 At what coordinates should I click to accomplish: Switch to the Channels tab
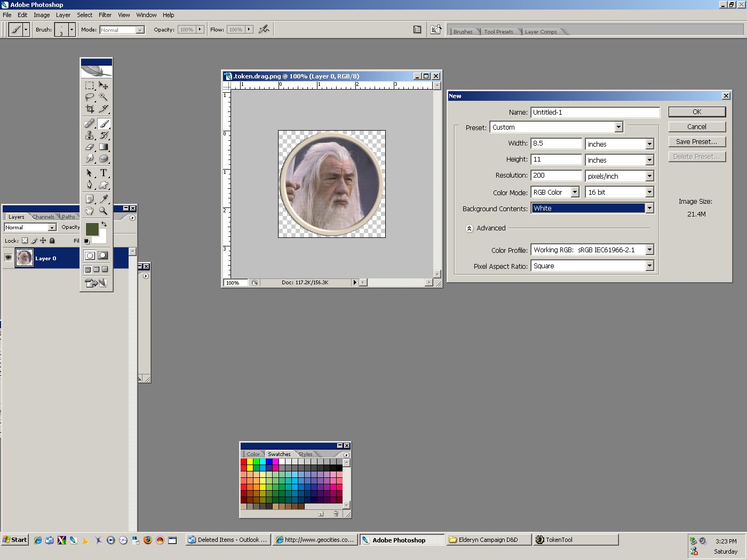tap(43, 217)
